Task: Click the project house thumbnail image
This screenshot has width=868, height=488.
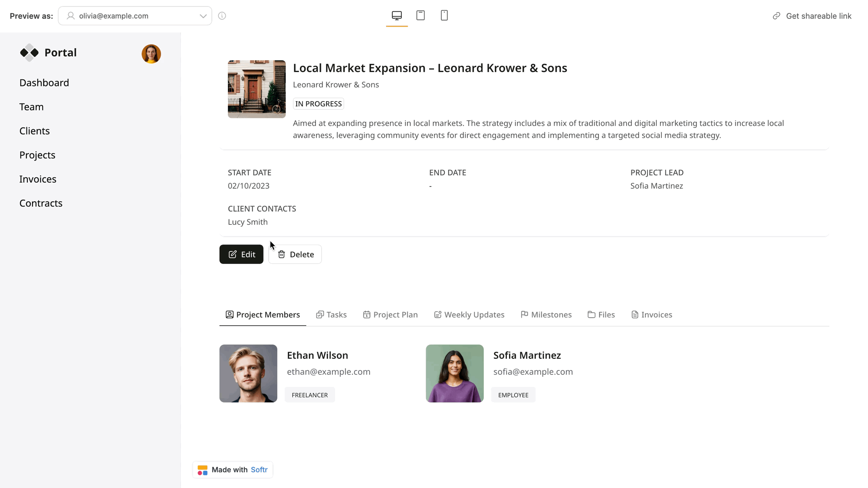Action: click(256, 89)
